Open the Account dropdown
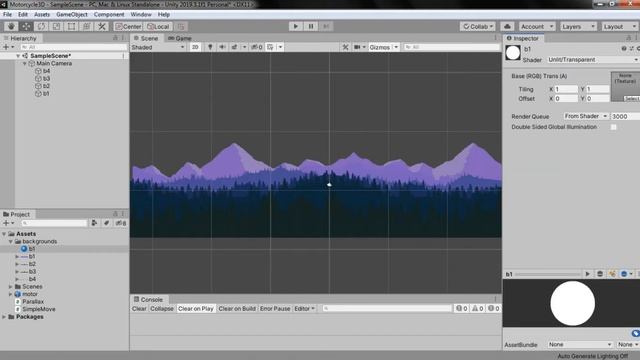 (x=537, y=27)
